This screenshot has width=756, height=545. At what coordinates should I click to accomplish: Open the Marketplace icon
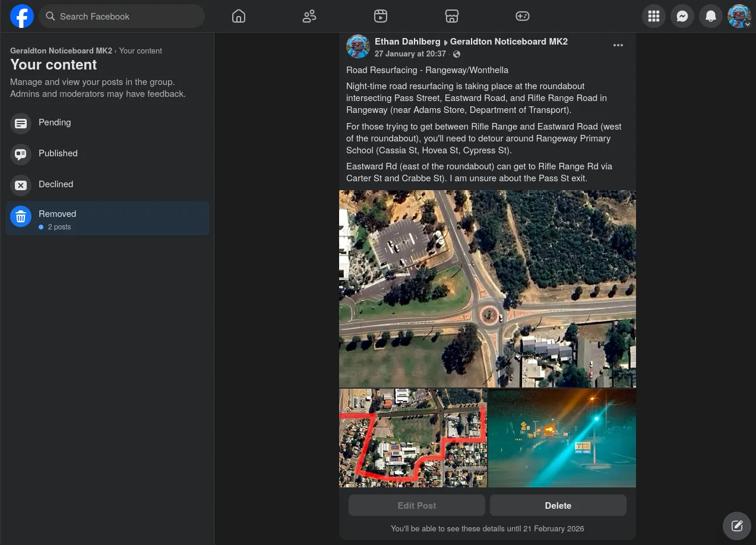(x=451, y=16)
